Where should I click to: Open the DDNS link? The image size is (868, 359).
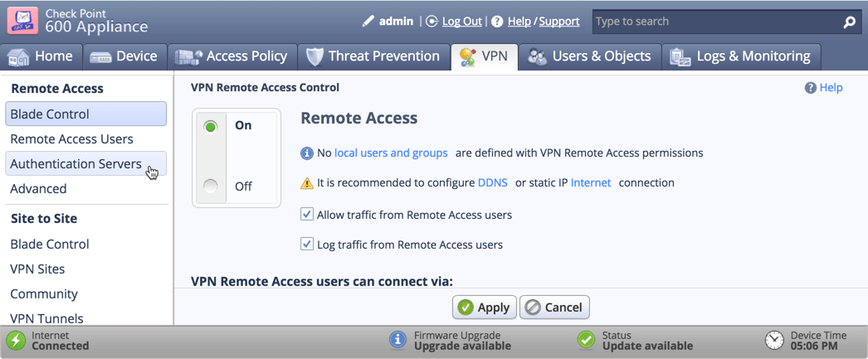pyautogui.click(x=493, y=182)
